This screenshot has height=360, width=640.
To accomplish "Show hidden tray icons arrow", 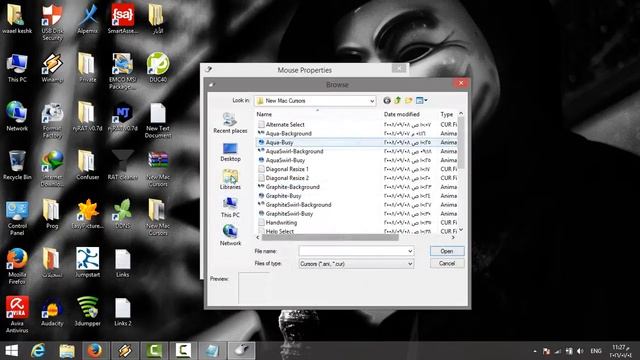I will (535, 351).
